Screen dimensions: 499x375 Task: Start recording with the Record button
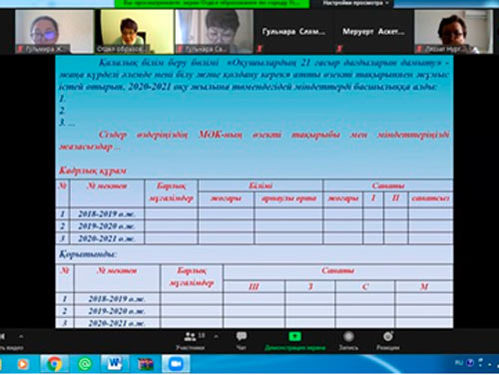coord(348,341)
